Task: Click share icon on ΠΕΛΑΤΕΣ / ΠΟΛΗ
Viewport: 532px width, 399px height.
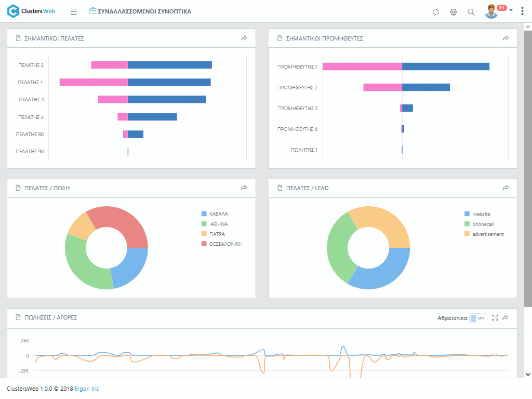Action: point(244,188)
